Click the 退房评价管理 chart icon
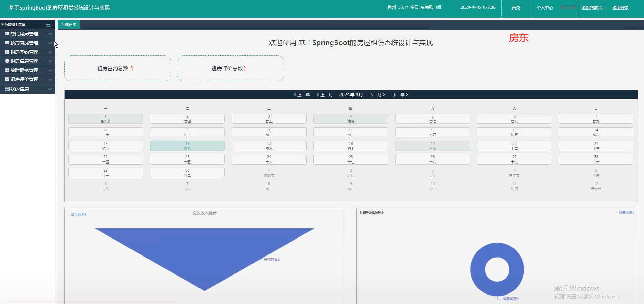This screenshot has width=644, height=304. click(7, 79)
